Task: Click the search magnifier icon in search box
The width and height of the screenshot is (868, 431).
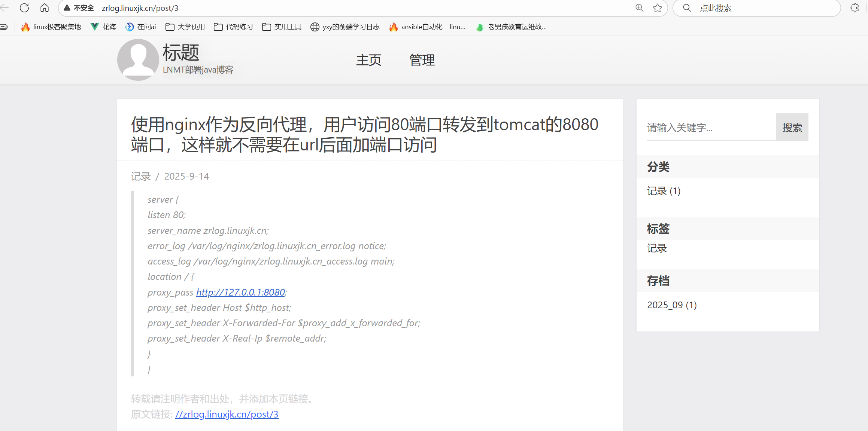Action: [687, 8]
